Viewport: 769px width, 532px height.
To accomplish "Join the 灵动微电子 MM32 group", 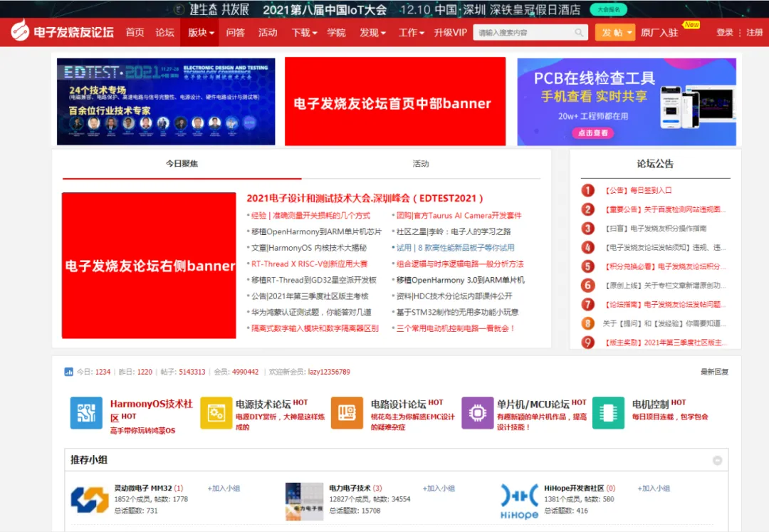I will (x=224, y=489).
